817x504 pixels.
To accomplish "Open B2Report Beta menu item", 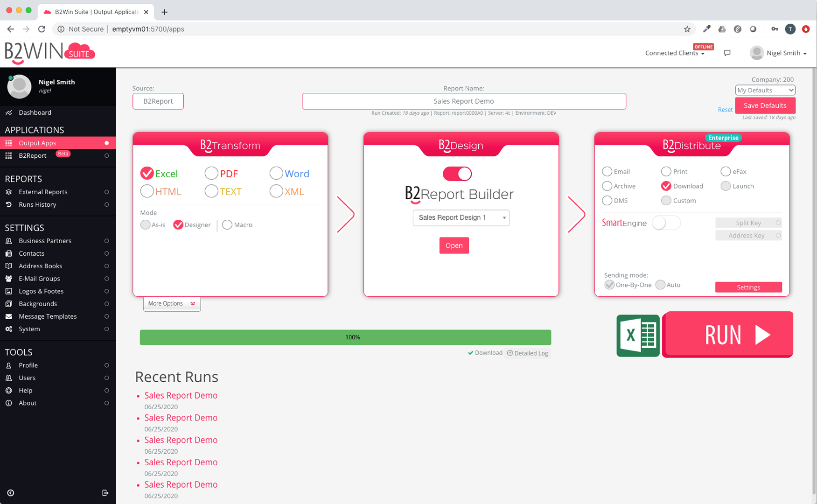I will [58, 155].
